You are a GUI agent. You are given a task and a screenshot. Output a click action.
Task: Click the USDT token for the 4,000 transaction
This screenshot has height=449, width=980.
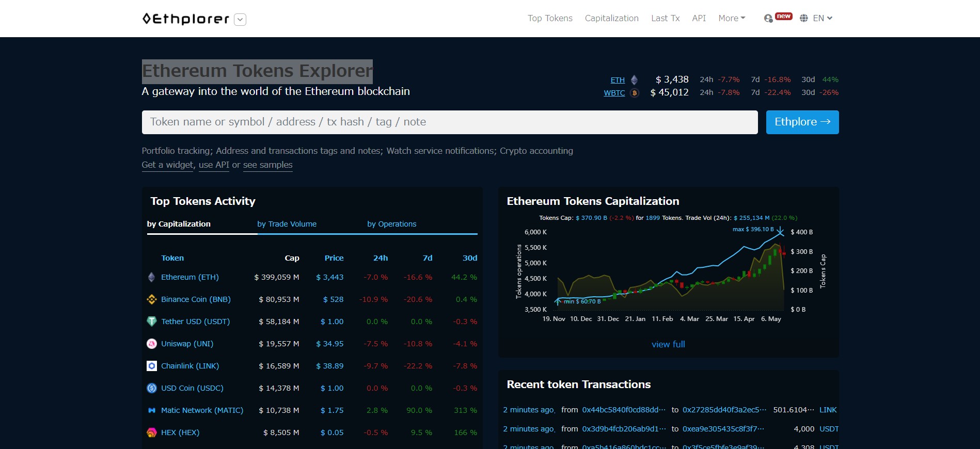pos(829,429)
